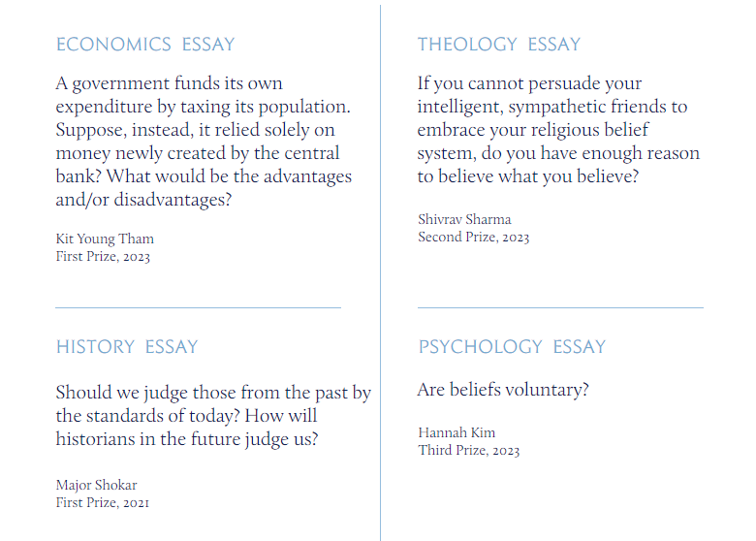Screen dimensions: 756x541
Task: Click the religious belief system essay question
Action: click(x=558, y=130)
